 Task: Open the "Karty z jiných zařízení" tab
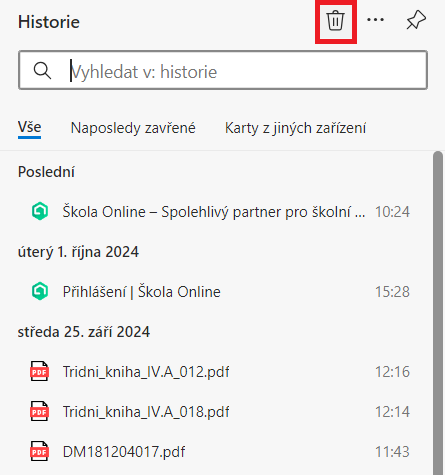295,128
